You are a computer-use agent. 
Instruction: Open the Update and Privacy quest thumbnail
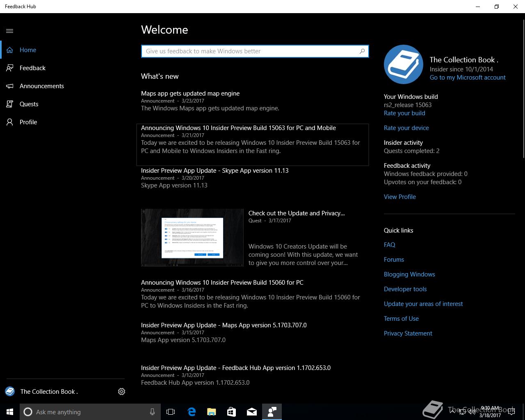click(192, 238)
